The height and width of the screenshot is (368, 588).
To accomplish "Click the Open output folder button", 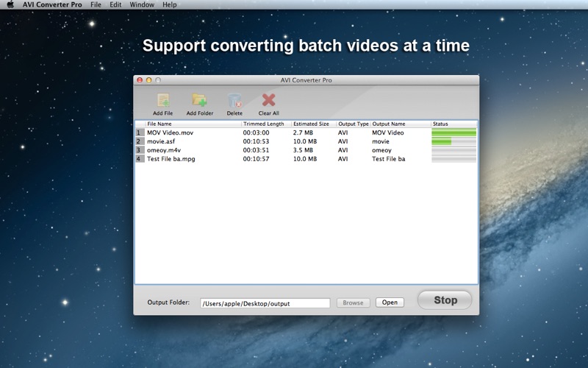I will point(390,302).
